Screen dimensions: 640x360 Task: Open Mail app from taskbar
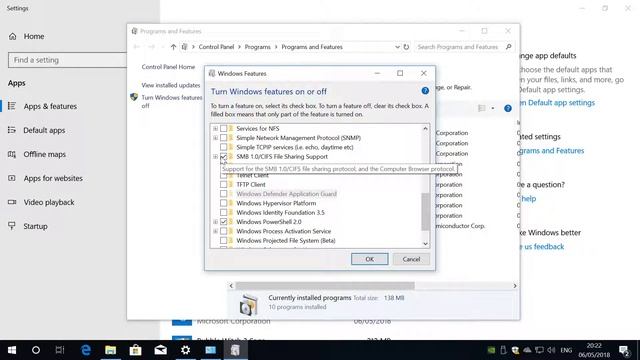pos(160,350)
